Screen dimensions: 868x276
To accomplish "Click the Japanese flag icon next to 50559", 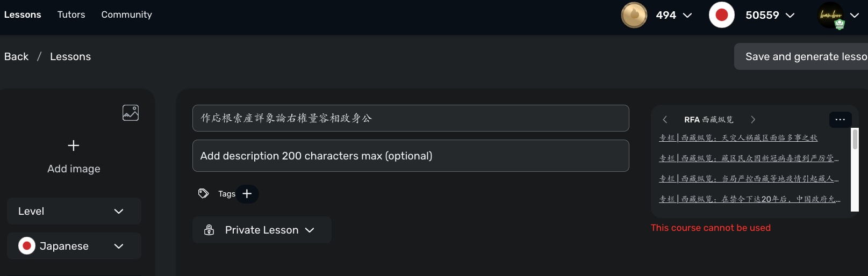I will point(722,15).
